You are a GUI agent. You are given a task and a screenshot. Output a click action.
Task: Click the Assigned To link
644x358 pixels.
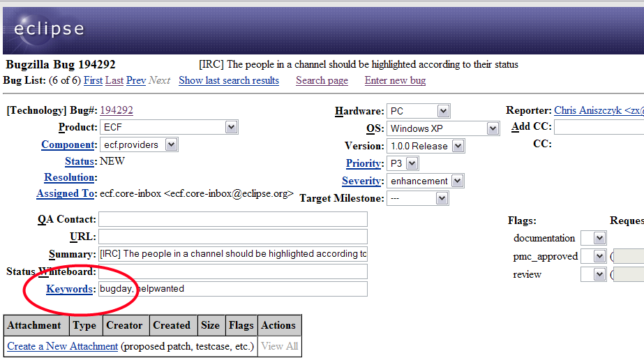(66, 193)
